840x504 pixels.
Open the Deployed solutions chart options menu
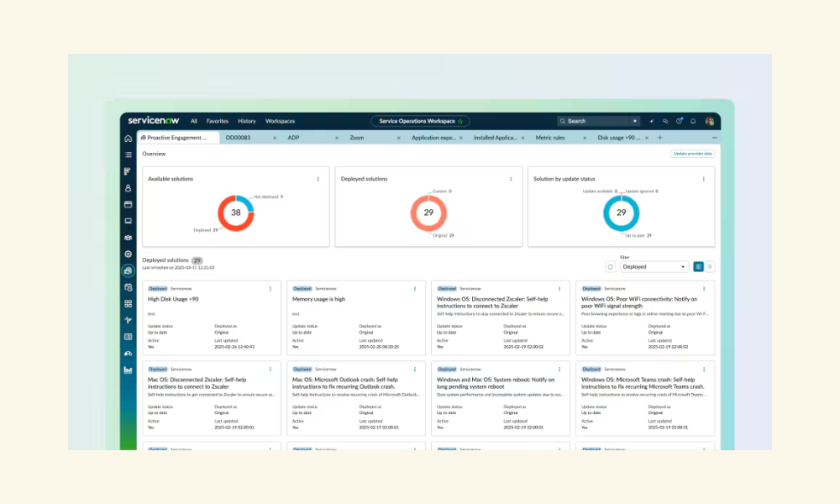pos(511,179)
